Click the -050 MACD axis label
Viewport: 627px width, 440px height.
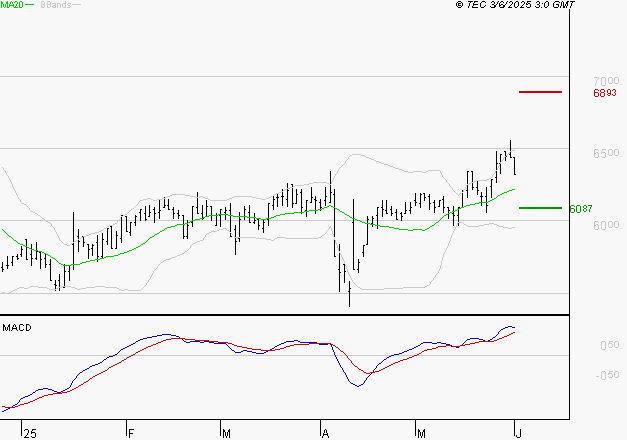click(607, 375)
